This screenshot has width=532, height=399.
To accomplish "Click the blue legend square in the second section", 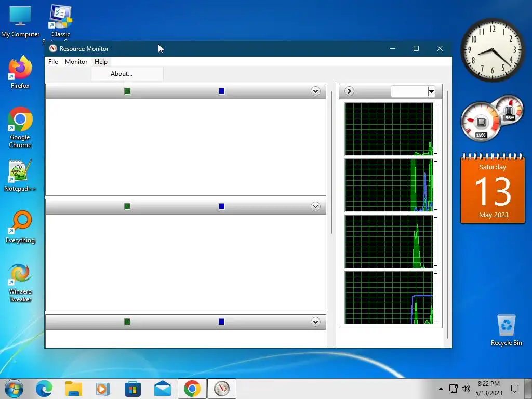I will pyautogui.click(x=221, y=207).
